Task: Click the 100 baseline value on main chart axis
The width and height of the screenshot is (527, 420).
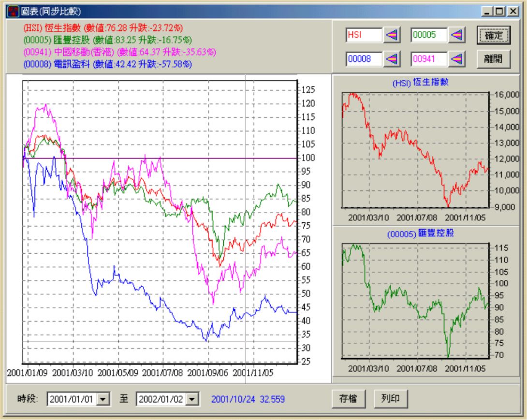Action: [308, 158]
